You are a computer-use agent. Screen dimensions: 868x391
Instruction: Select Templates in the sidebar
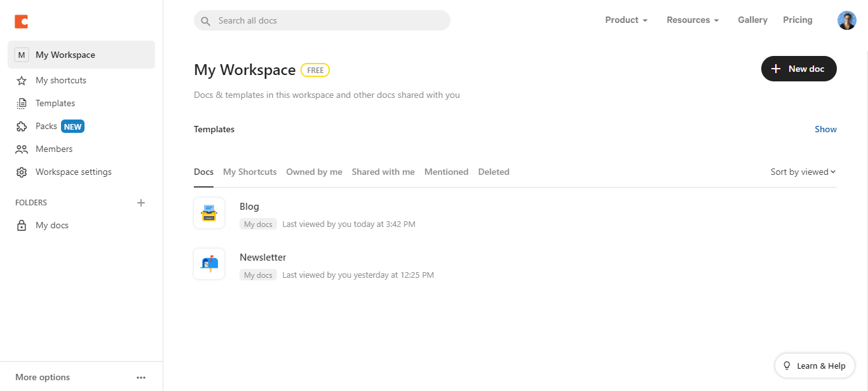56,103
